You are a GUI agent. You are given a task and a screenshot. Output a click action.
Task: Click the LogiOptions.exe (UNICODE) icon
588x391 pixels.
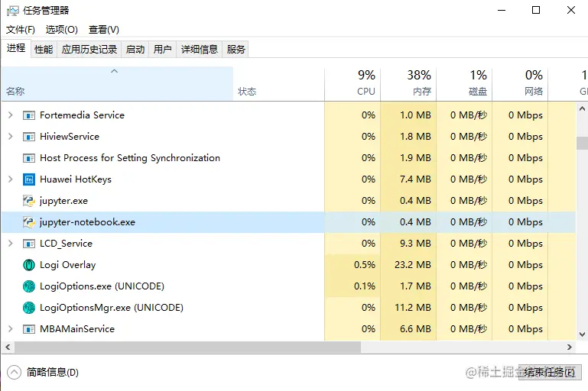(x=29, y=286)
